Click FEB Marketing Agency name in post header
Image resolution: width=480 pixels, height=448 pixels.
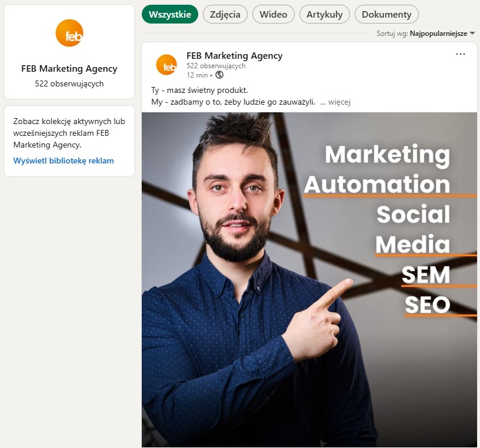tap(235, 56)
